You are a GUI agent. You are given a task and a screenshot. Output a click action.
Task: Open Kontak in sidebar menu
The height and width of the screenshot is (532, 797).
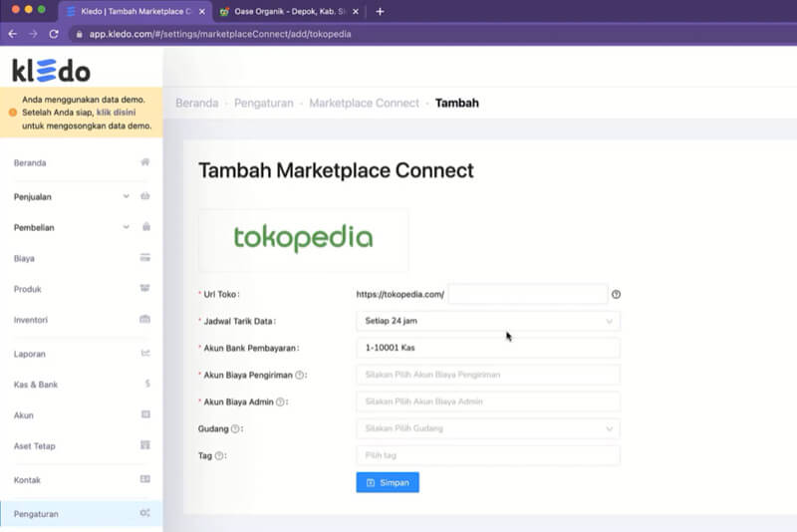pos(82,479)
